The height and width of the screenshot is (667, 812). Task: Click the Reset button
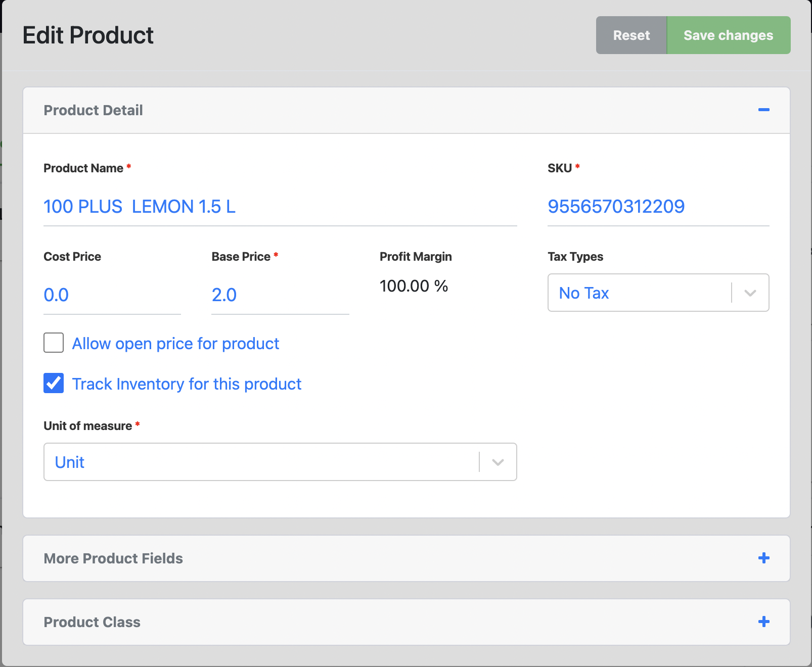tap(631, 35)
